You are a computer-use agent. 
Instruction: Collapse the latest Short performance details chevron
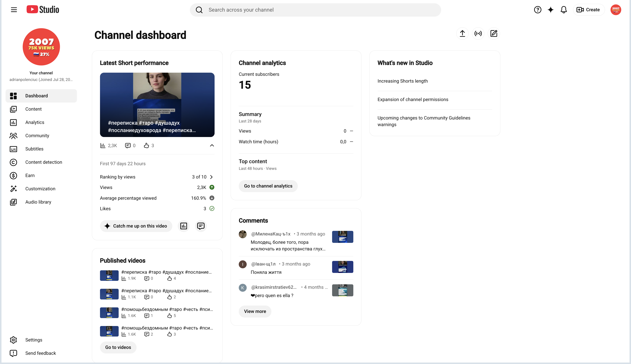pos(212,145)
